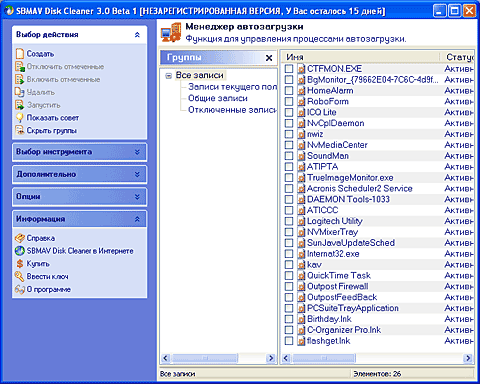Sort by the Имя column header
Viewport: 480px width, 384px height.
tap(360, 57)
